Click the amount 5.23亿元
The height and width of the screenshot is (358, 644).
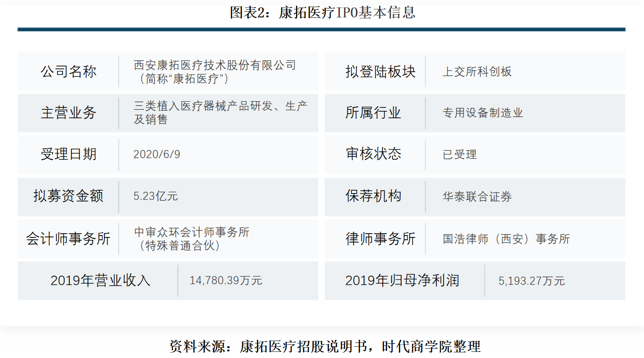click(156, 196)
